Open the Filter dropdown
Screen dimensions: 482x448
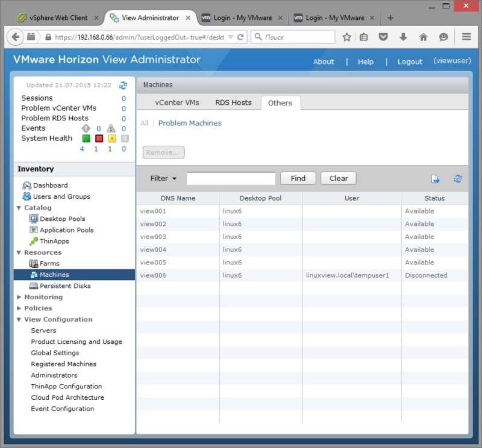click(x=163, y=178)
